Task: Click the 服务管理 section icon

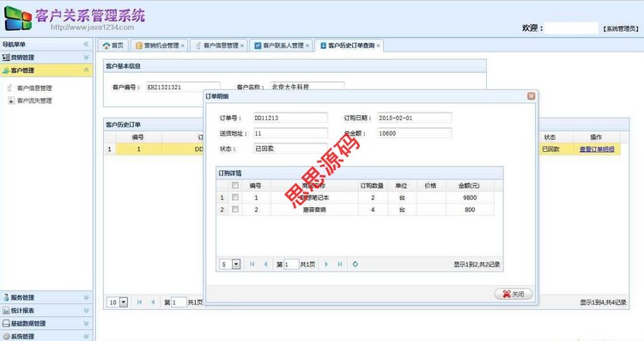Action: click(6, 297)
